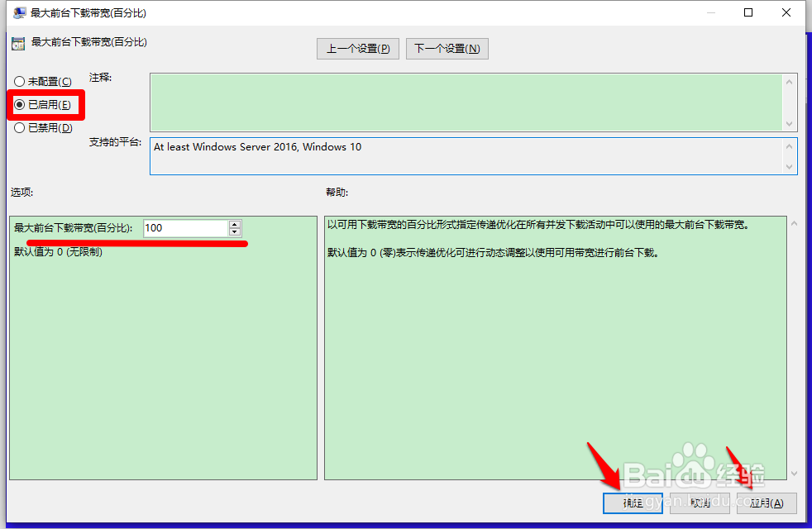
Task: Increase bandwidth percentage with up spinner arrow
Action: pyautogui.click(x=235, y=224)
